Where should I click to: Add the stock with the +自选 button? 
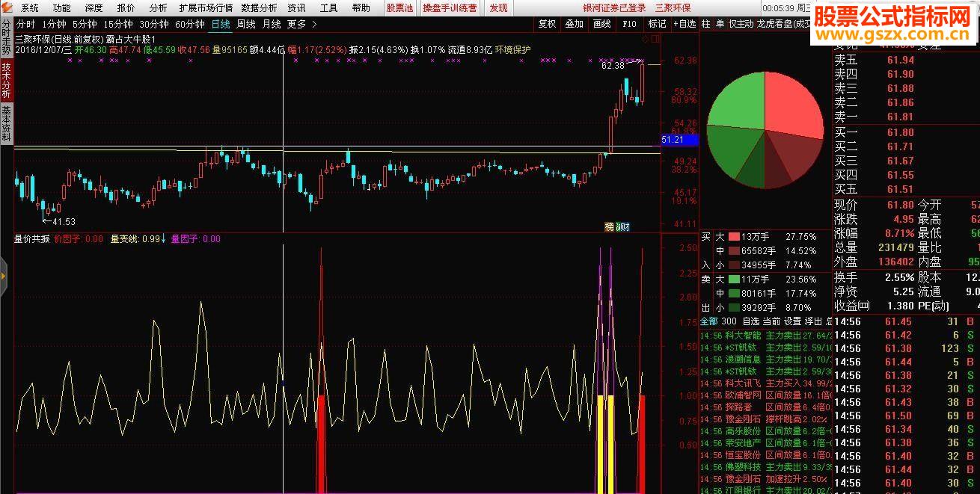pyautogui.click(x=684, y=24)
